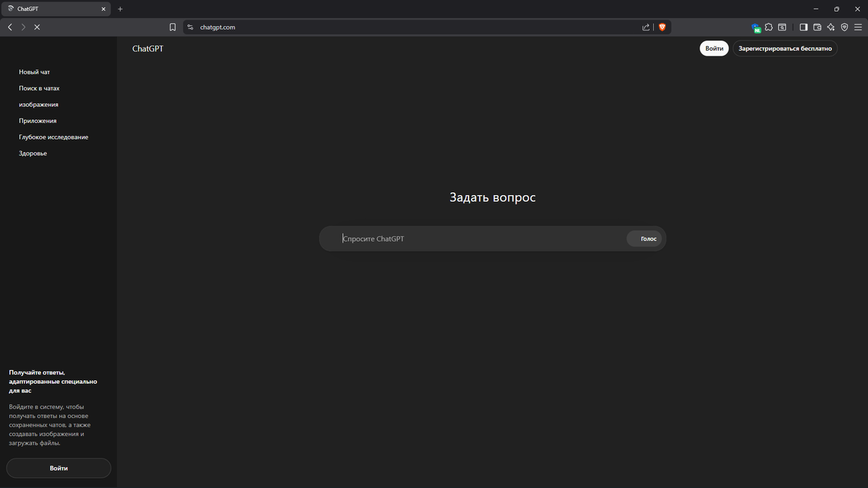Click the Голос voice button
Viewport: 868px width, 488px height.
[644, 239]
